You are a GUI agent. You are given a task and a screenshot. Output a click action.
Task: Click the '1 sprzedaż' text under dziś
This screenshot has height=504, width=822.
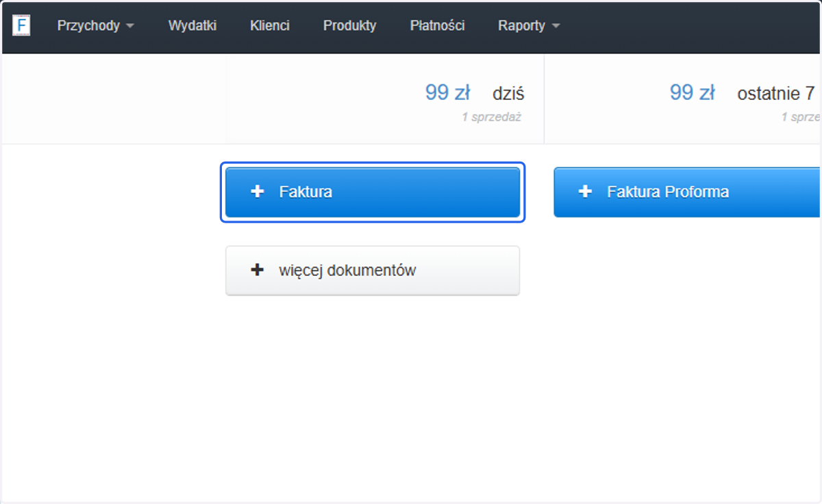click(x=491, y=117)
